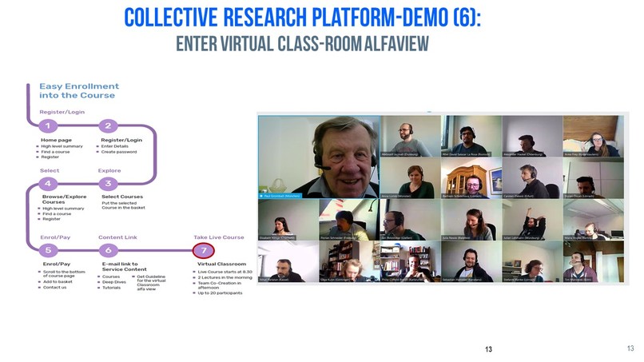
Task: Click the active speaker's blue name label
Action: coord(280,196)
